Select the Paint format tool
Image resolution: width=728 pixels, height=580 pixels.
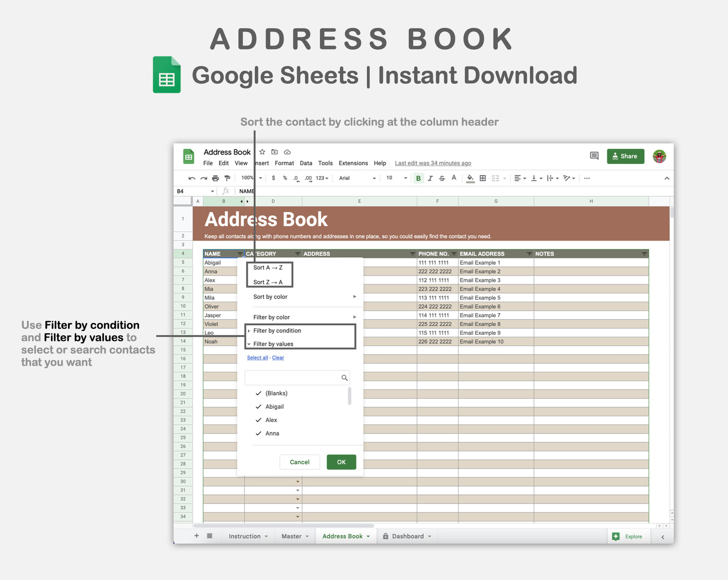click(227, 178)
